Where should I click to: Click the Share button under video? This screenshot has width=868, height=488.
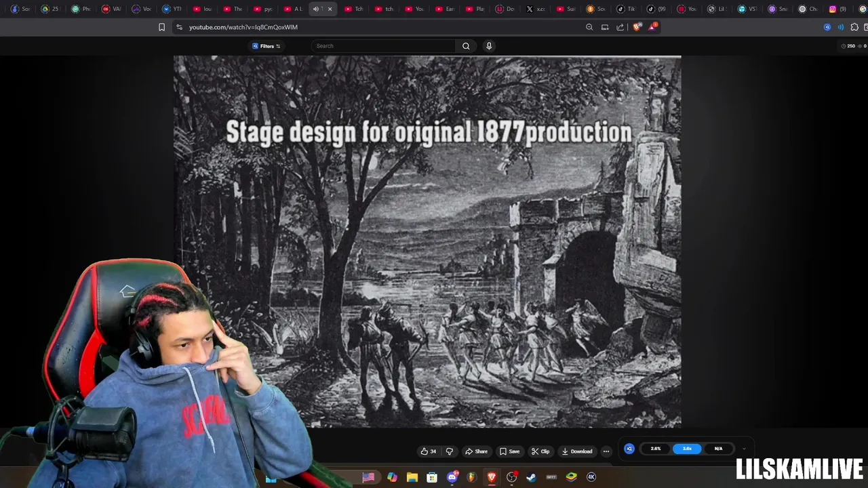tap(476, 451)
